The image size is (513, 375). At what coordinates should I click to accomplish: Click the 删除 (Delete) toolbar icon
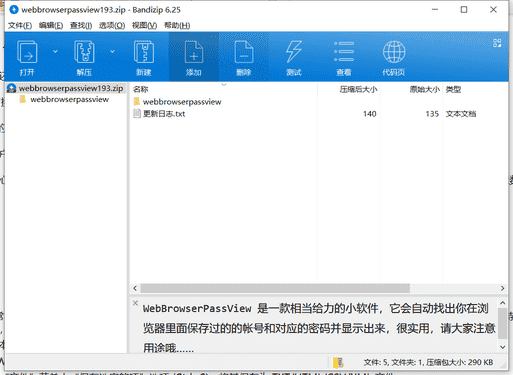(244, 52)
